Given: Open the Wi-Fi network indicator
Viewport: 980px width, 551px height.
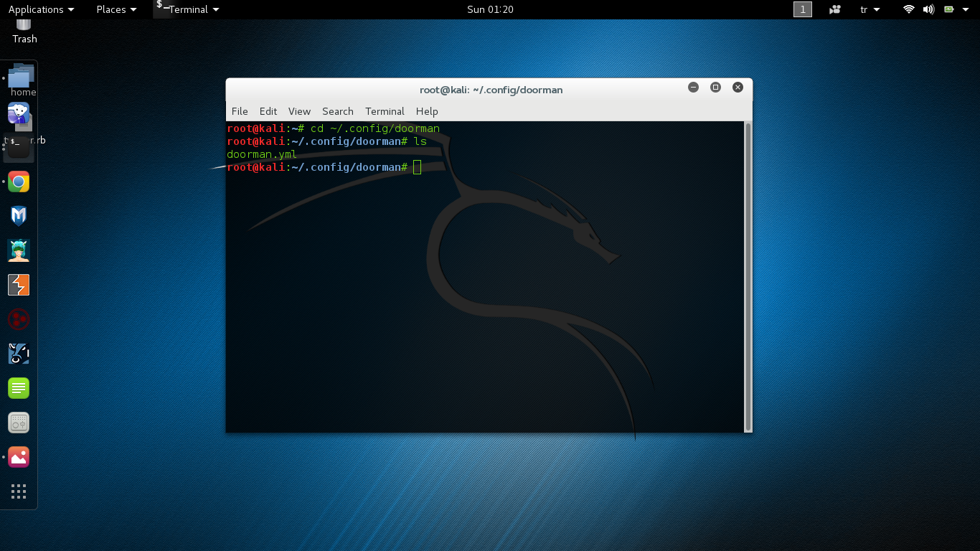Looking at the screenshot, I should (909, 9).
